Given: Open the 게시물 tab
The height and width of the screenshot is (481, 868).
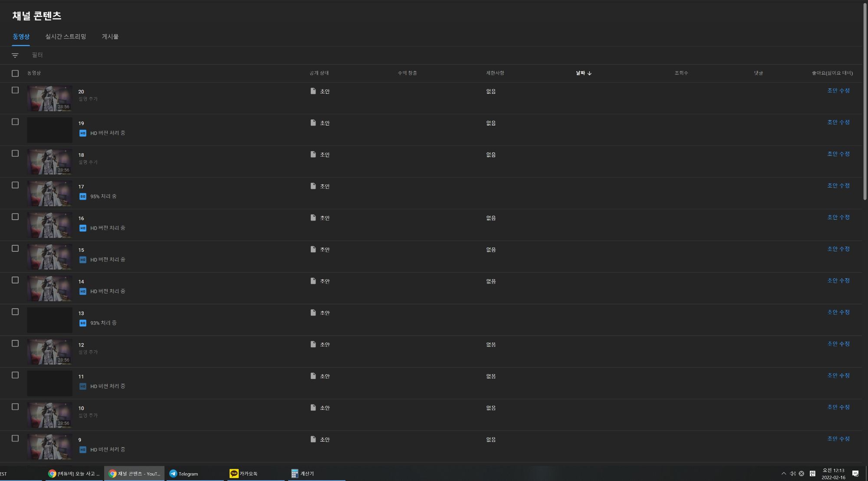Looking at the screenshot, I should point(110,36).
